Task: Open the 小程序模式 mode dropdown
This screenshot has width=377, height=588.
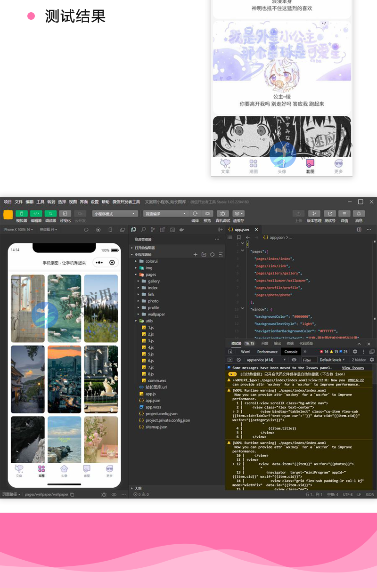Action: point(115,214)
